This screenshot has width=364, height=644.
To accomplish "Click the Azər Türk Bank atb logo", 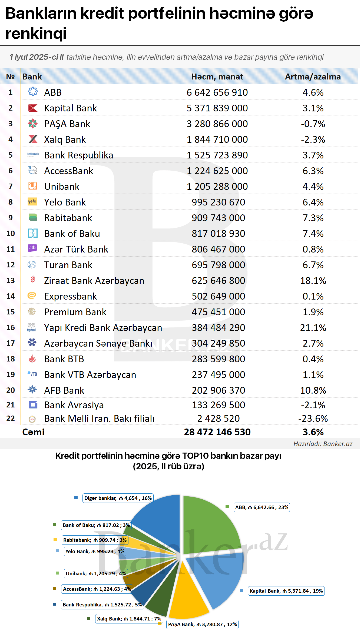I will [x=32, y=248].
